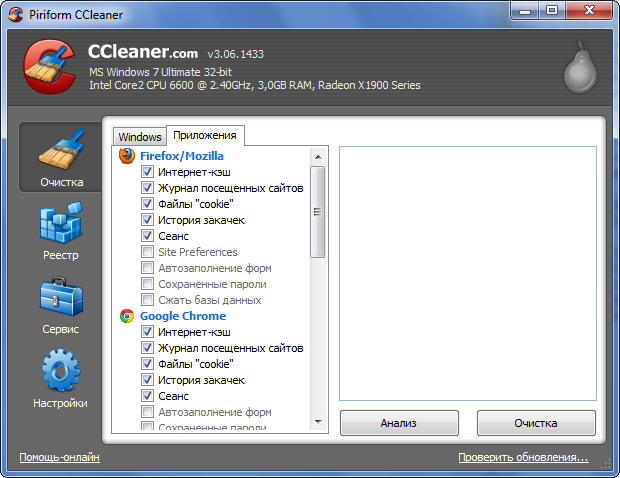This screenshot has width=620, height=478.
Task: Click the Firefox icon in application list
Action: (x=127, y=156)
